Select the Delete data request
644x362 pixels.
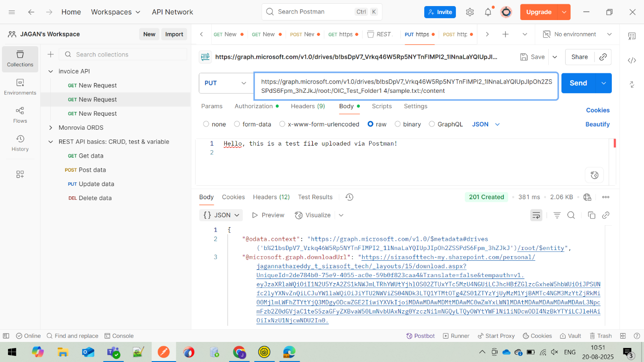(x=95, y=198)
